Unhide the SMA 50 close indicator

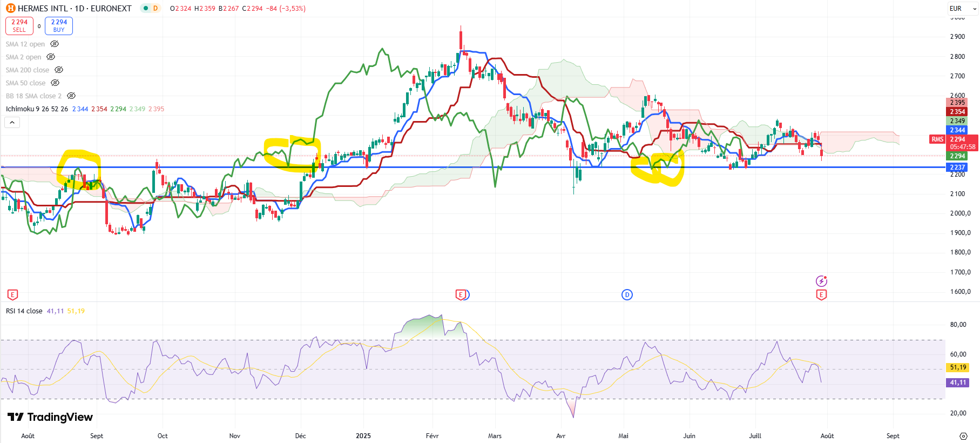[55, 83]
